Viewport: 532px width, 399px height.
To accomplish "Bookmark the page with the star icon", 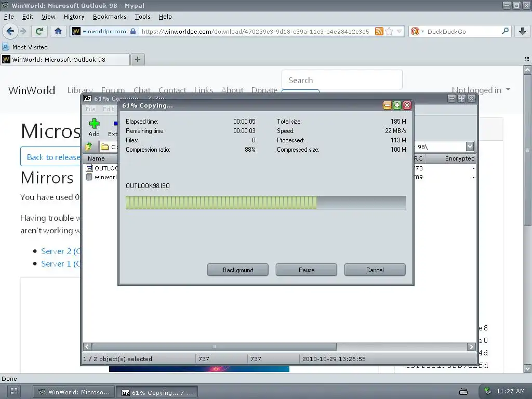I will [x=389, y=32].
